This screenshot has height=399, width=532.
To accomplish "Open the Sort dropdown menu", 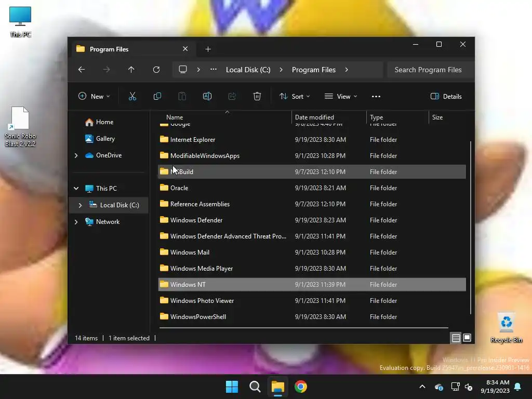I will point(295,96).
